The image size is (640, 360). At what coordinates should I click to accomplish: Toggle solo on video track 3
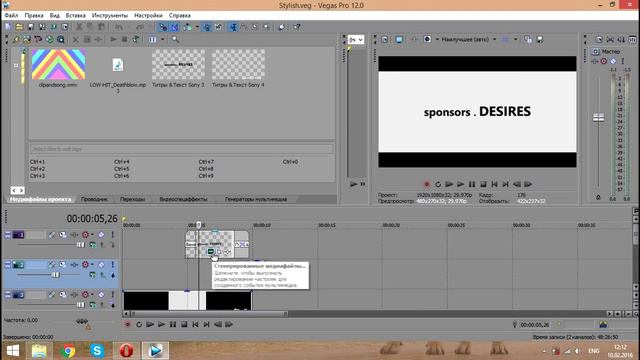pyautogui.click(x=113, y=295)
